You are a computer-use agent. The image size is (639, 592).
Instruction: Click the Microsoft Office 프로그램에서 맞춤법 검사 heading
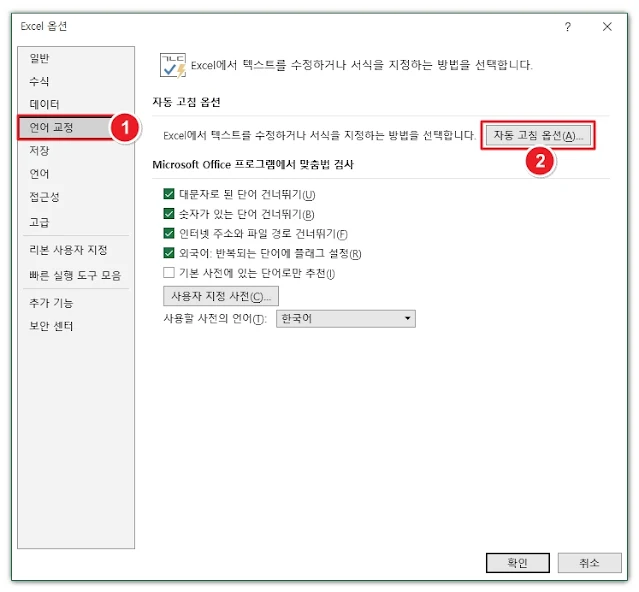coord(253,165)
